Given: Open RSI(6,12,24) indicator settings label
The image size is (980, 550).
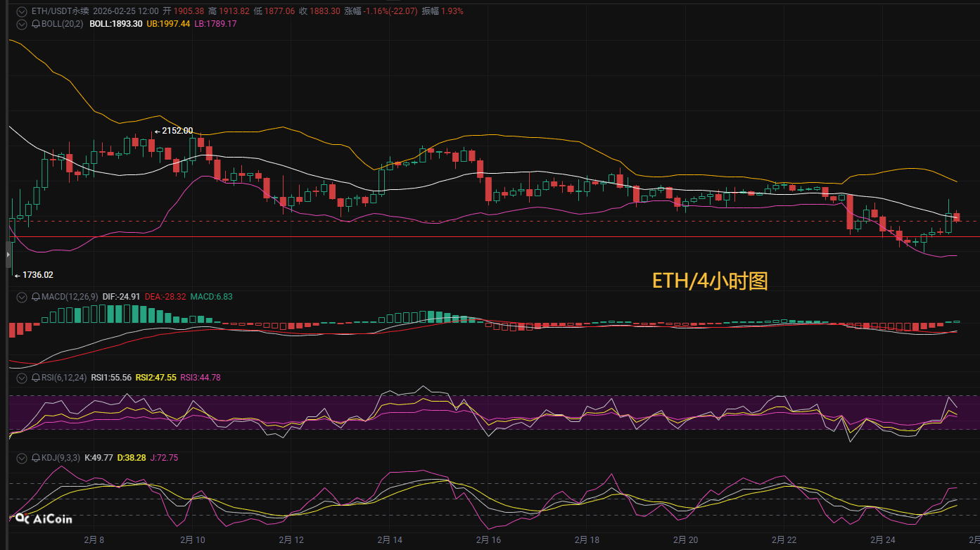Looking at the screenshot, I should (x=64, y=378).
